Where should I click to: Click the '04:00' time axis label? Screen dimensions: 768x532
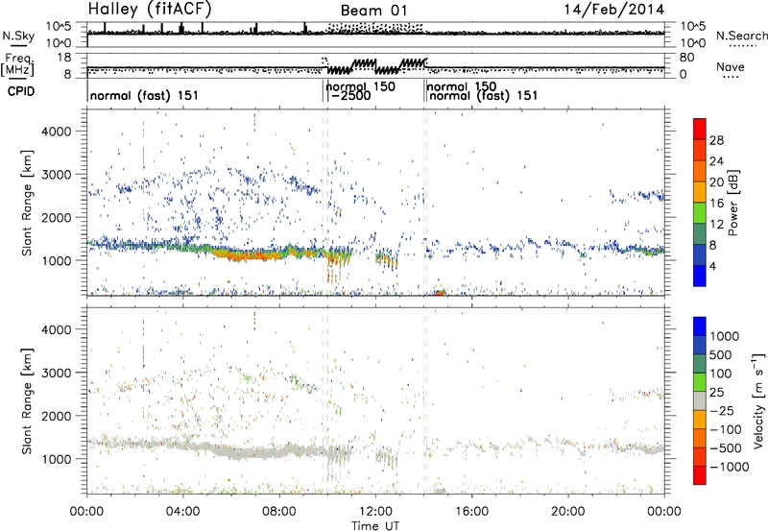coord(182,512)
